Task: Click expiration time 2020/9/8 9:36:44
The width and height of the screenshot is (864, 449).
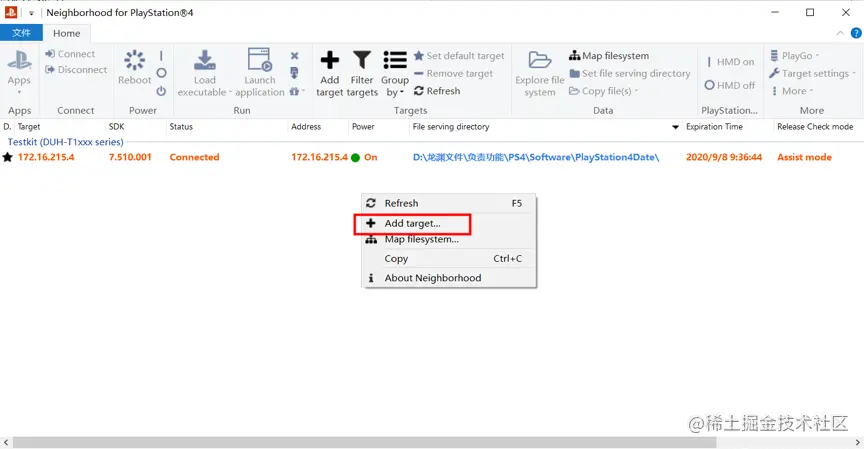Action: click(724, 157)
